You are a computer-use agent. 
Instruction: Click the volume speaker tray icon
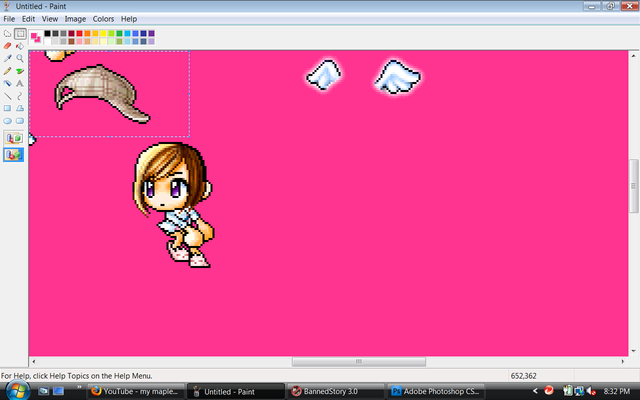[591, 391]
